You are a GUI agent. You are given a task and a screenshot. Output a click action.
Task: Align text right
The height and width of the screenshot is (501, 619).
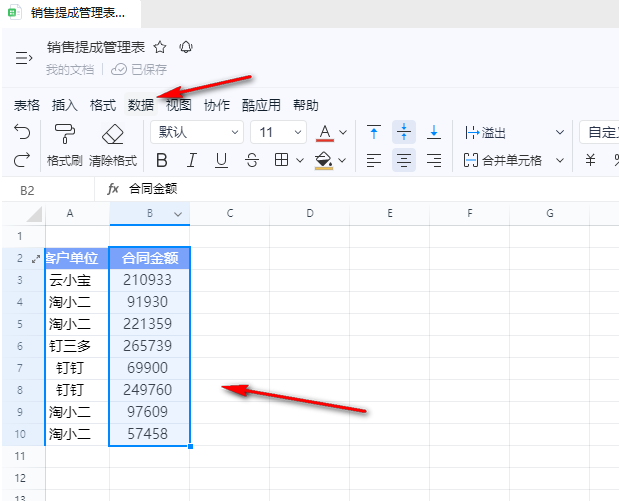tap(434, 160)
